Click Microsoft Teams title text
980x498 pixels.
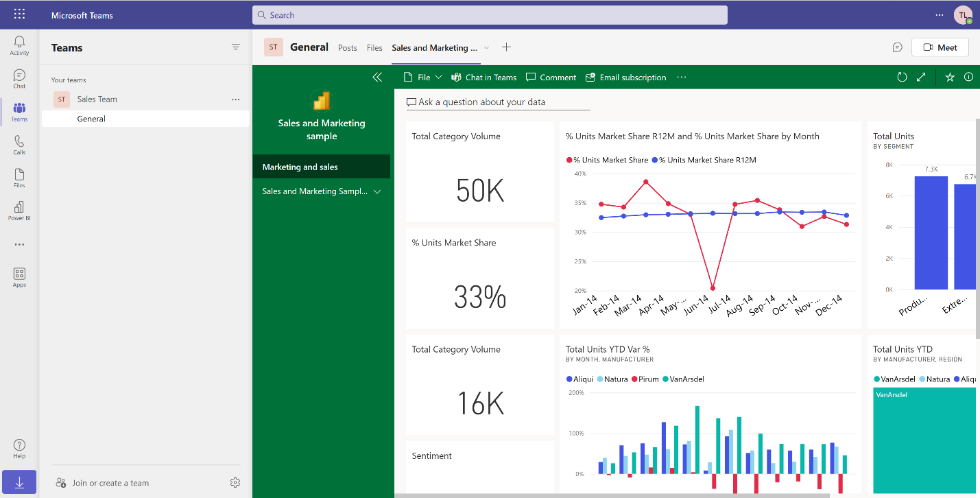coord(82,15)
